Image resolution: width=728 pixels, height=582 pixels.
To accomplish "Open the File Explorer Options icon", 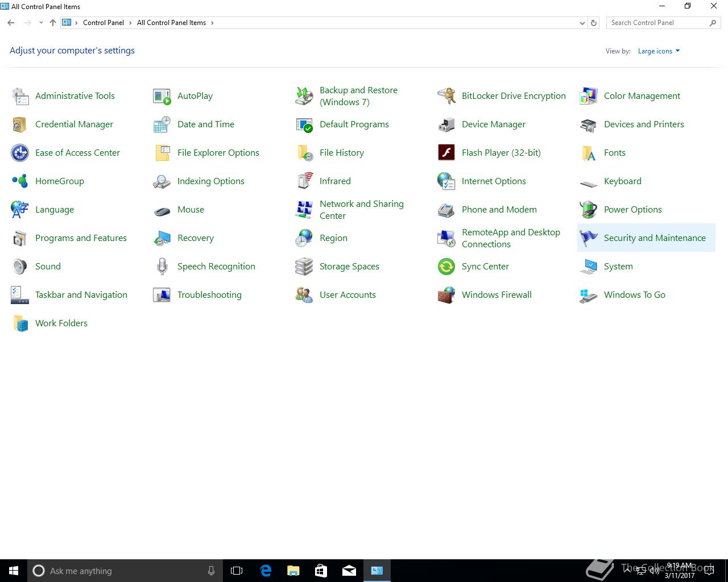I will click(x=162, y=153).
